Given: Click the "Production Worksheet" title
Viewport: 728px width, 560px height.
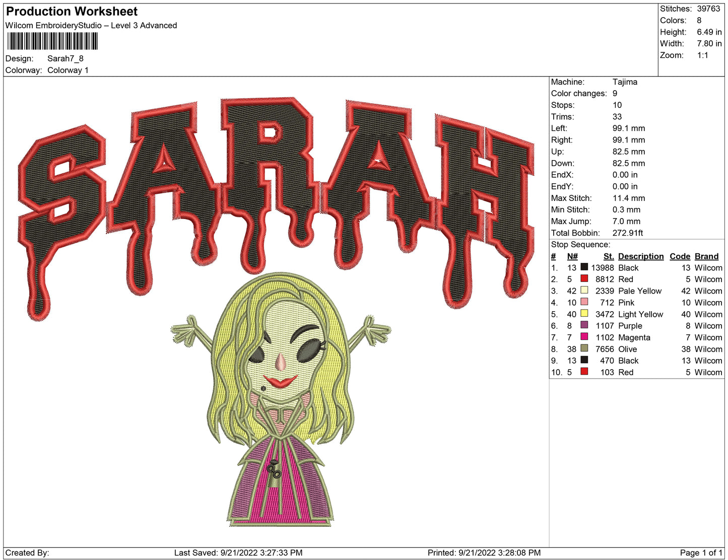Looking at the screenshot, I should (x=72, y=12).
